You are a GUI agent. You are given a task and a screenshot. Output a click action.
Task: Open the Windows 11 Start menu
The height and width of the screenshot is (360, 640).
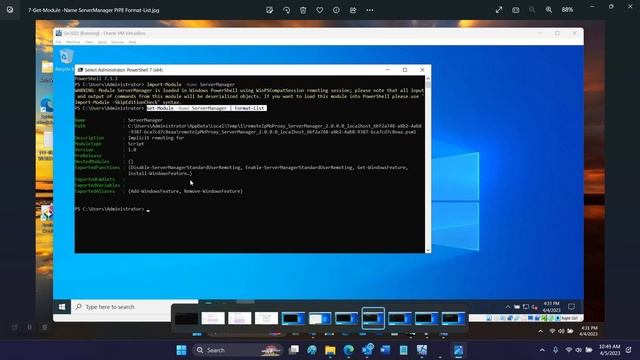click(182, 350)
